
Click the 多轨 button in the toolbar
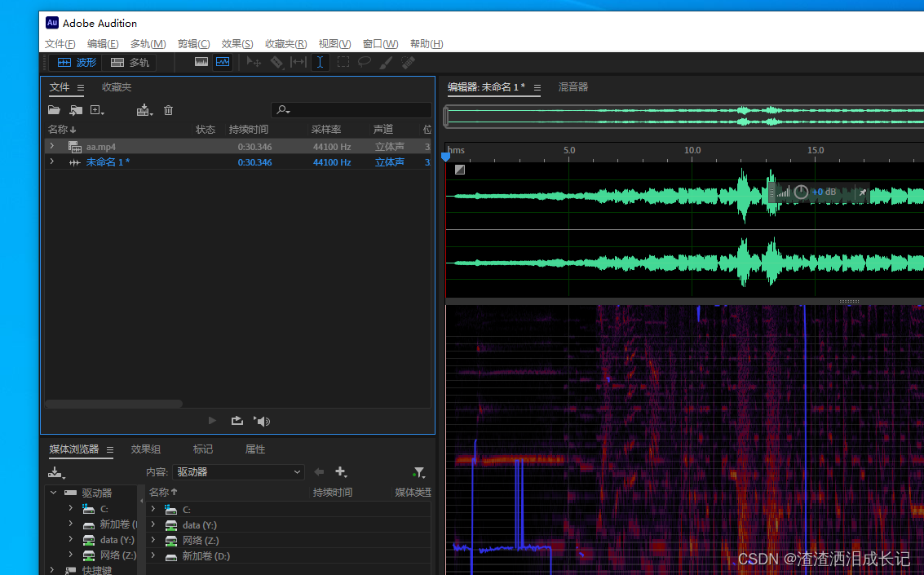pyautogui.click(x=130, y=62)
